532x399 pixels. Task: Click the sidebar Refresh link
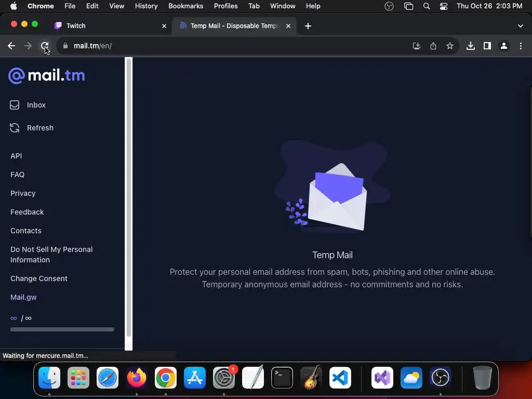tap(32, 128)
